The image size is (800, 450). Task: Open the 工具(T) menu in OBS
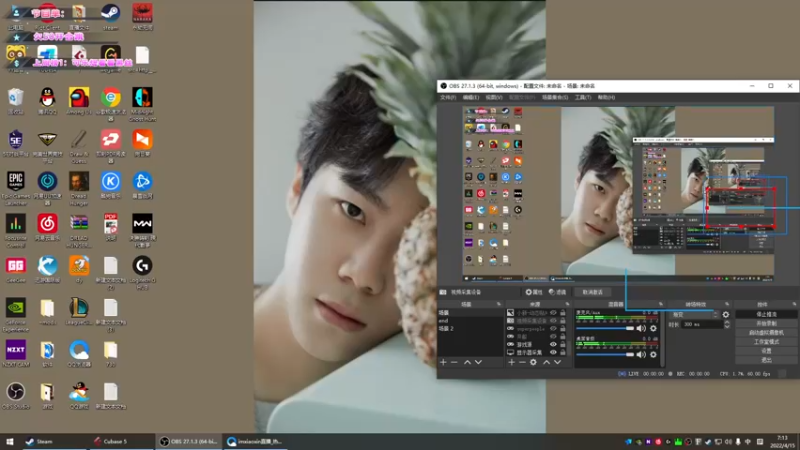click(583, 97)
